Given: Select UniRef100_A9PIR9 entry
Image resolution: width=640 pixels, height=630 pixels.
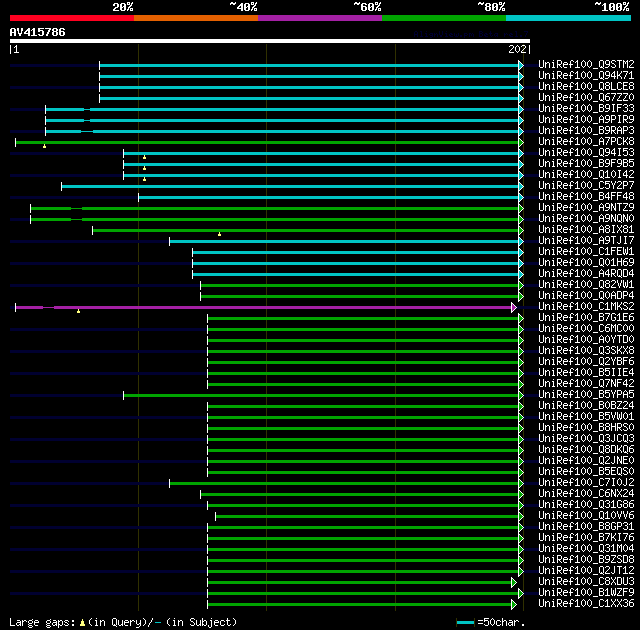Looking at the screenshot, I should [x=586, y=120].
